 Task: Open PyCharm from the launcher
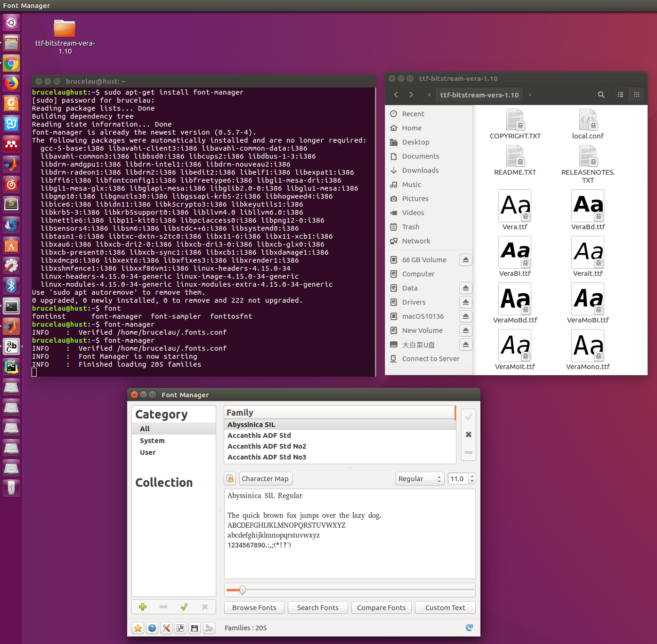(x=11, y=367)
